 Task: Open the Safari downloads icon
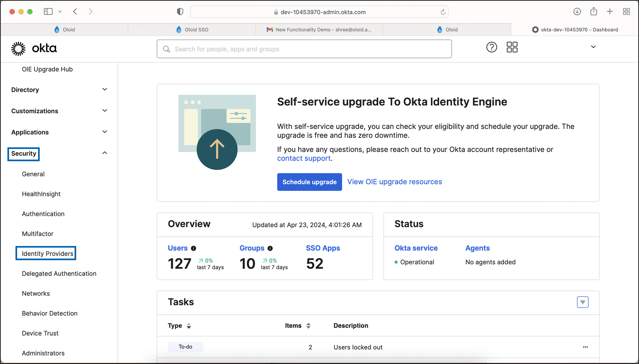[577, 12]
